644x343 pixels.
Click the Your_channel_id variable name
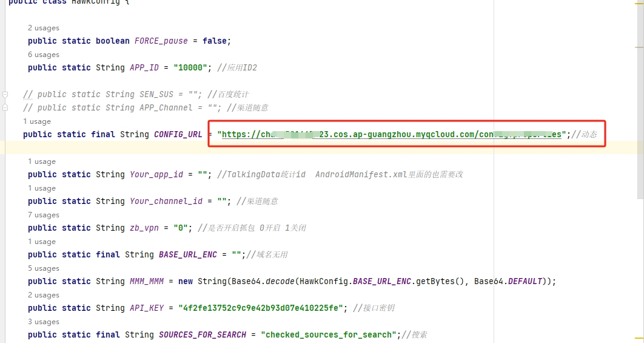[166, 202]
